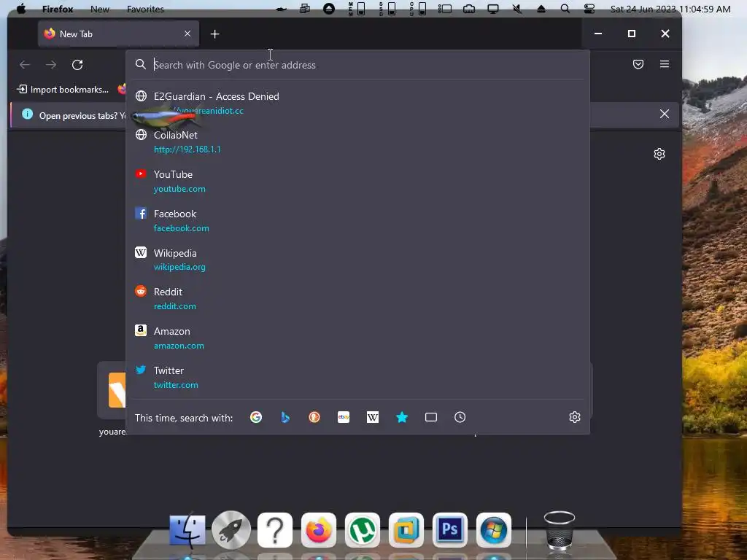Open the New menu in menu bar
Viewport: 747px width, 560px height.
pyautogui.click(x=99, y=9)
